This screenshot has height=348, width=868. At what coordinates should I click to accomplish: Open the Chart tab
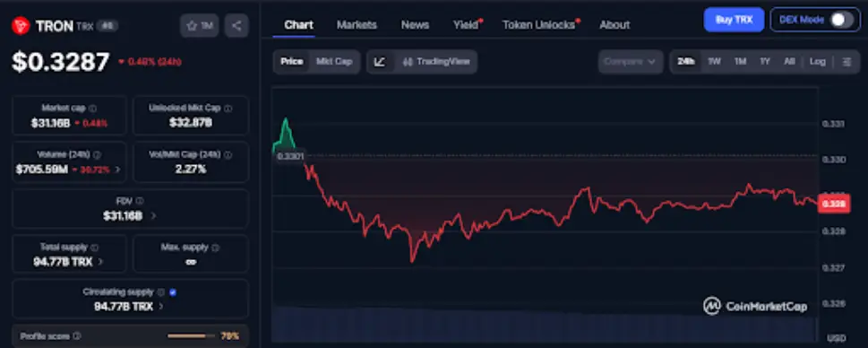[x=298, y=25]
